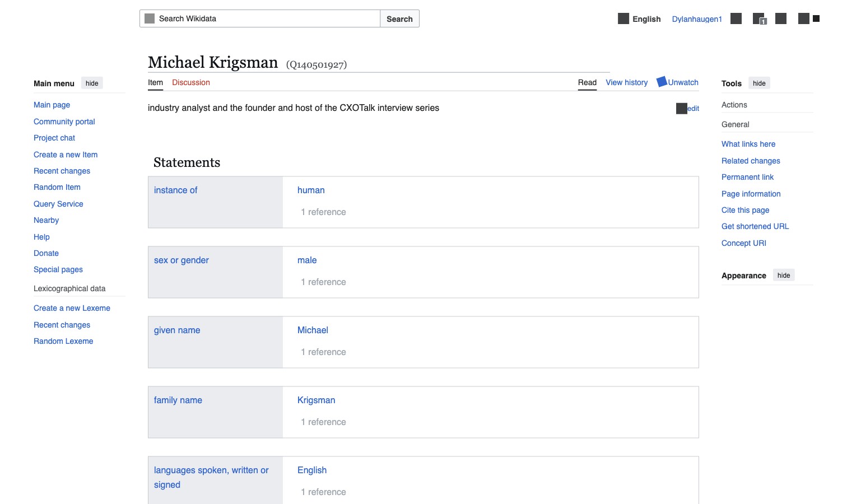Open the Dylanhaugen1 user page link
Screen dimensions: 847x504
[x=697, y=19]
